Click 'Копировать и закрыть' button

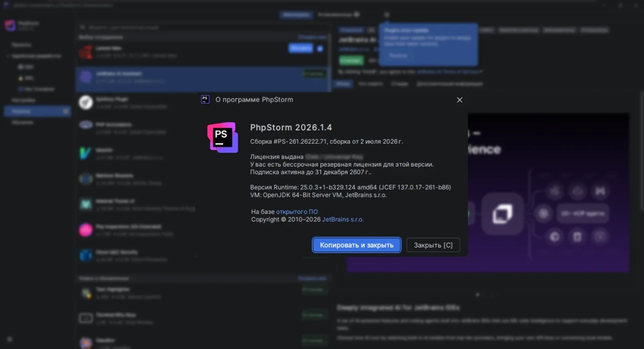pyautogui.click(x=357, y=245)
